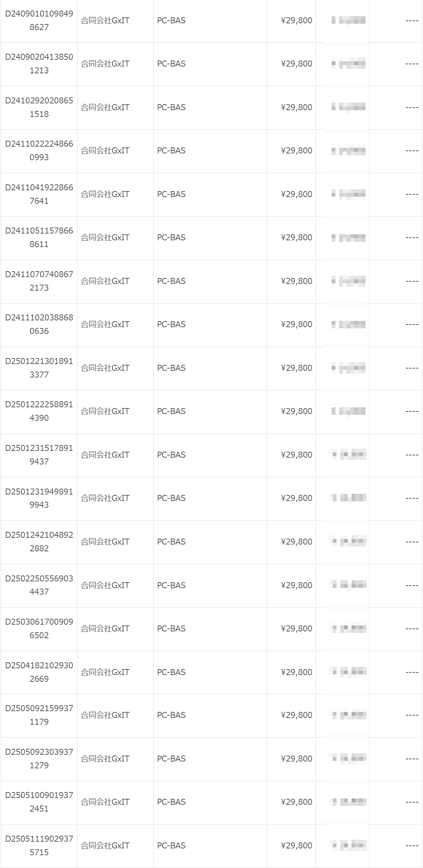423x868 pixels.
Task: Select order ID D25012222588914390
Action: click(x=39, y=411)
